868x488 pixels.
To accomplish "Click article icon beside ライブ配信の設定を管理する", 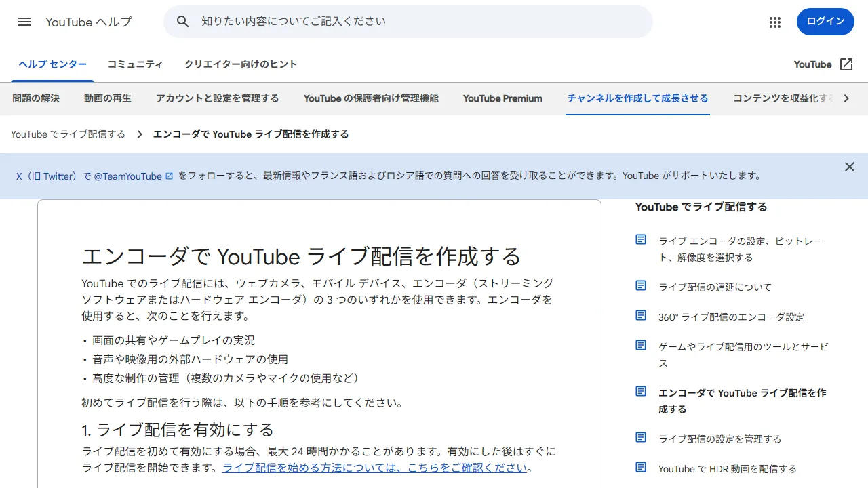I will 641,438.
